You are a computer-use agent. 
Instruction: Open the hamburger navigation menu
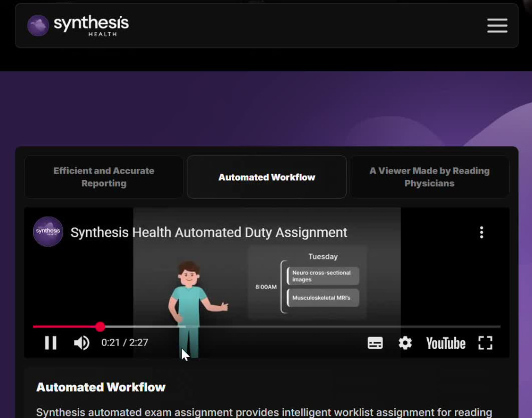pos(497,26)
